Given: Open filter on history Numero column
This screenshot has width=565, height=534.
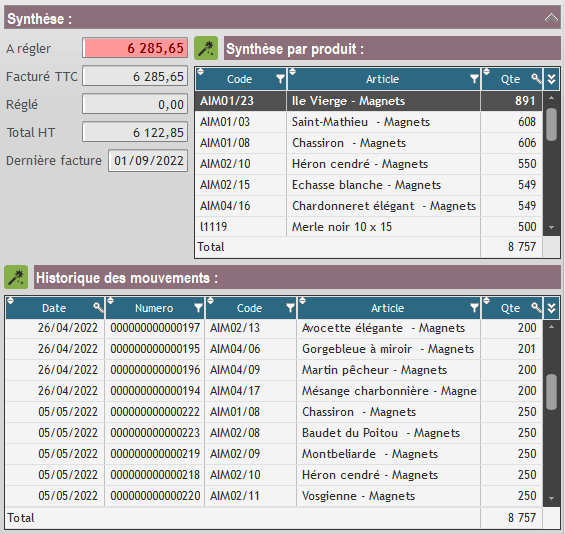Looking at the screenshot, I should [198, 308].
